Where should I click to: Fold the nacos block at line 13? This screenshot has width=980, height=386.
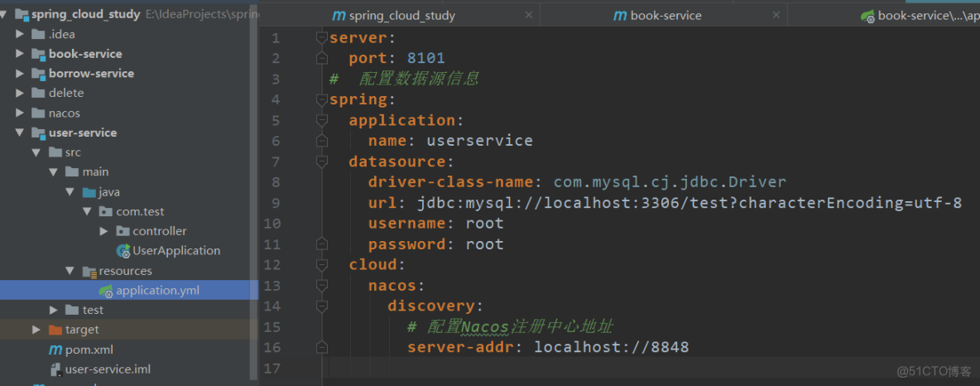tap(322, 286)
